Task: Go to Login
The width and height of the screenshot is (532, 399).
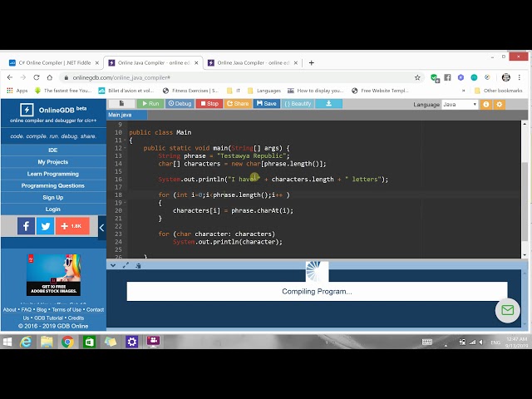Action: tap(53, 209)
